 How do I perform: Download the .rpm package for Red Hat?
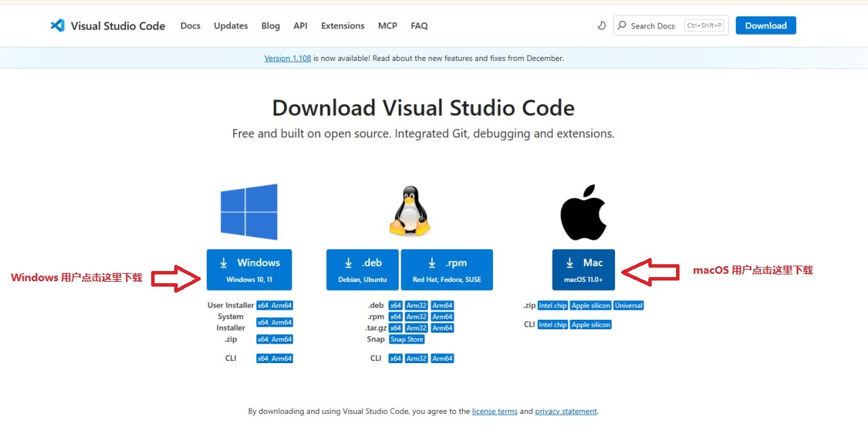pyautogui.click(x=446, y=270)
